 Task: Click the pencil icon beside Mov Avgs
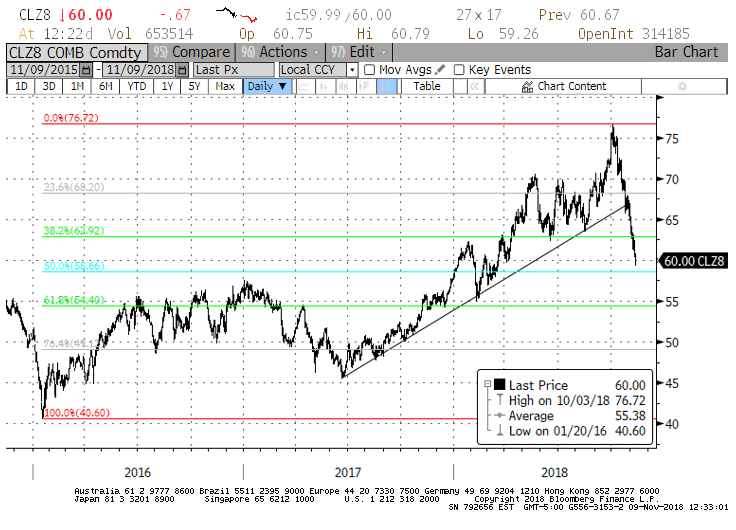(440, 70)
